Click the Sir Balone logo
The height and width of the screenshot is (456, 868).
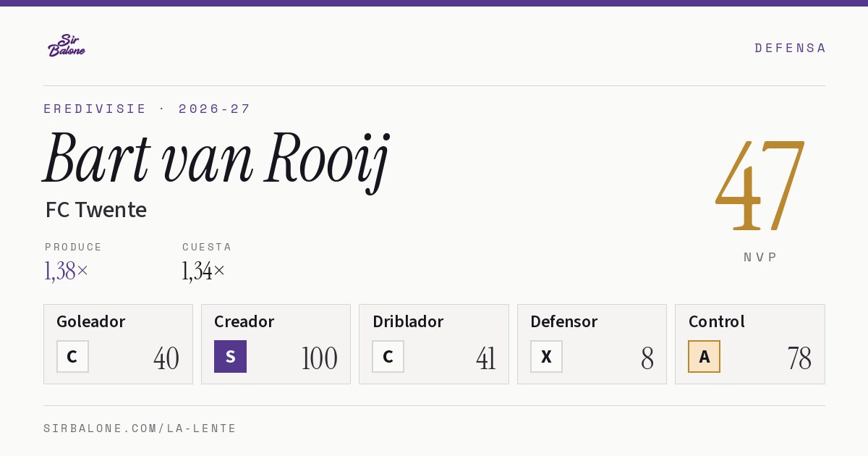pyautogui.click(x=67, y=46)
